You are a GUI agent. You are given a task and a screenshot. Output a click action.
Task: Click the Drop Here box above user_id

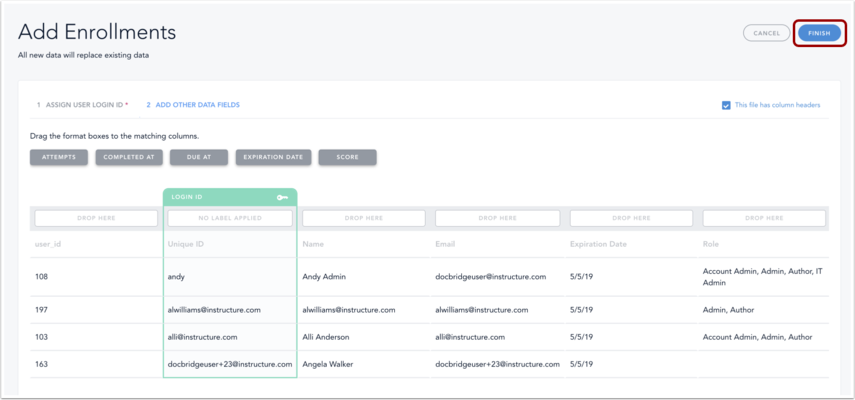pos(97,218)
